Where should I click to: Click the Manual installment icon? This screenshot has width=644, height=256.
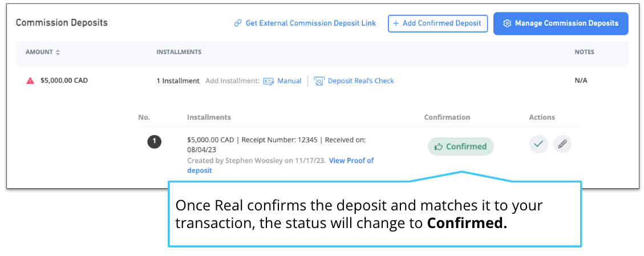point(269,81)
